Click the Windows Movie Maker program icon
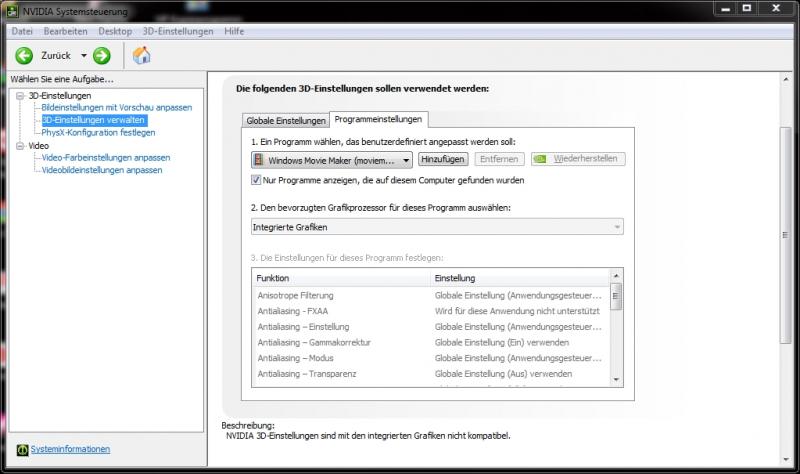 [259, 160]
